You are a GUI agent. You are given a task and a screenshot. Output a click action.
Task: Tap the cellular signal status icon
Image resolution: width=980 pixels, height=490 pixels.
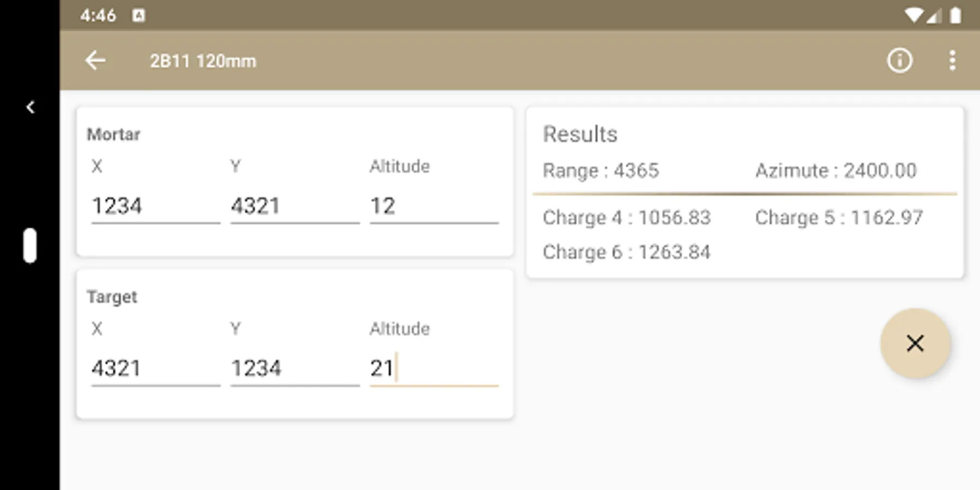[x=934, y=15]
